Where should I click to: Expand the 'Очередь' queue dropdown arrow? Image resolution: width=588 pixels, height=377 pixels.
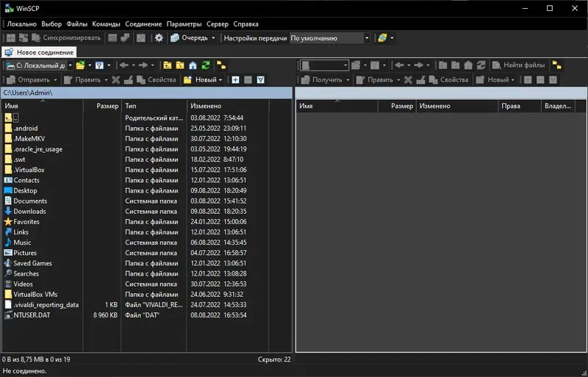213,38
